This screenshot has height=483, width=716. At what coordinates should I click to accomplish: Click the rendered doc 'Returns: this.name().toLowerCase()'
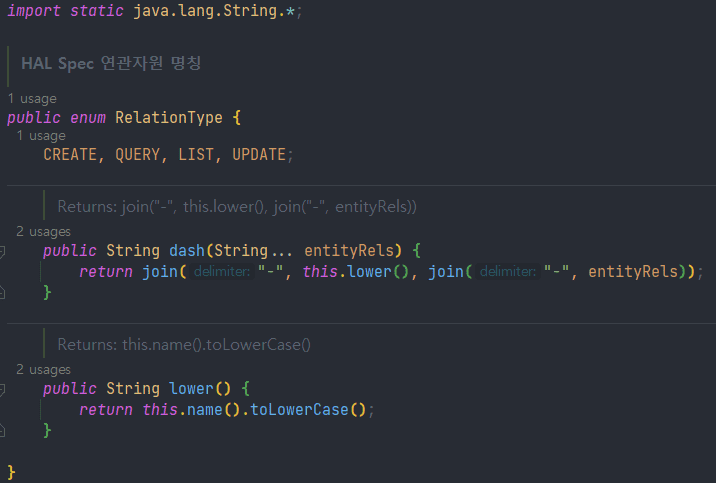coord(184,345)
